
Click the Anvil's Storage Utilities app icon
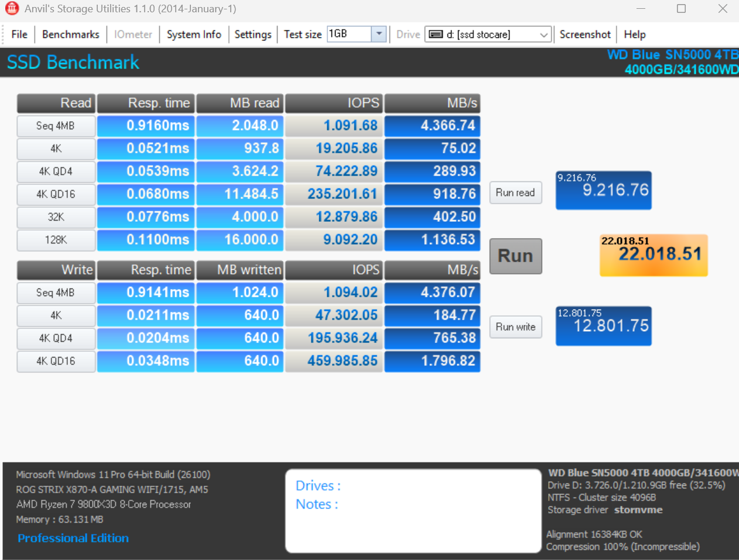coord(12,9)
